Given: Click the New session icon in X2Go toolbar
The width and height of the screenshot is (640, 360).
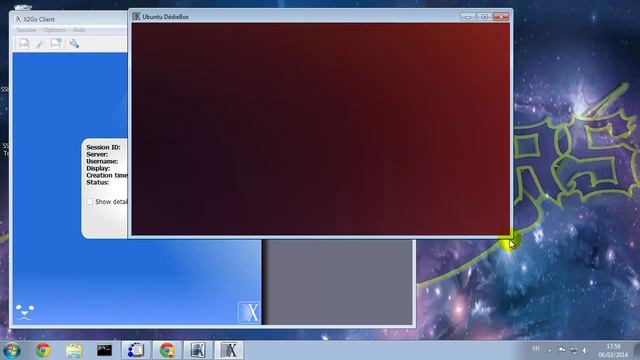Looking at the screenshot, I should point(24,43).
